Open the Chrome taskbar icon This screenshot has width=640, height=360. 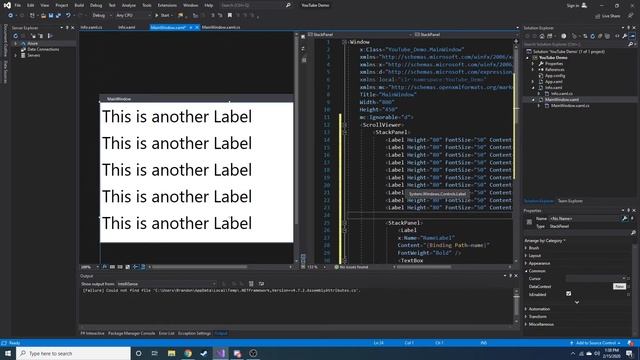point(188,353)
